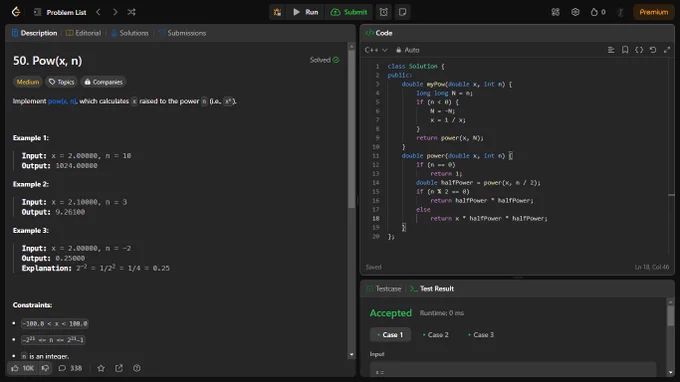The height and width of the screenshot is (382, 680).
Task: Click the share problem icon
Action: tap(119, 368)
